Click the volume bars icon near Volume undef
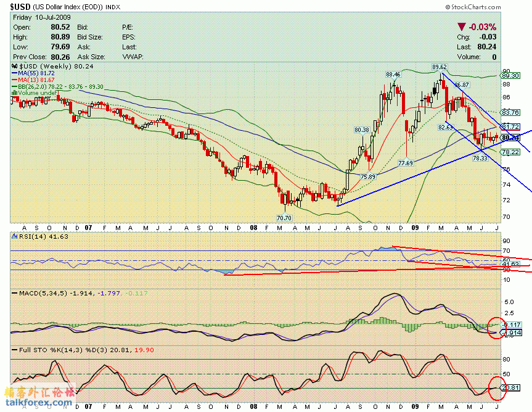The height and width of the screenshot is (412, 532). 15,93
